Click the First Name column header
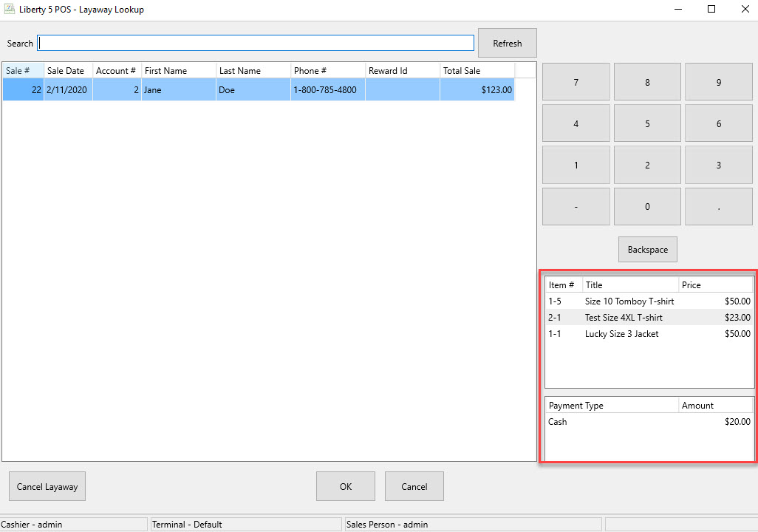 coord(179,71)
